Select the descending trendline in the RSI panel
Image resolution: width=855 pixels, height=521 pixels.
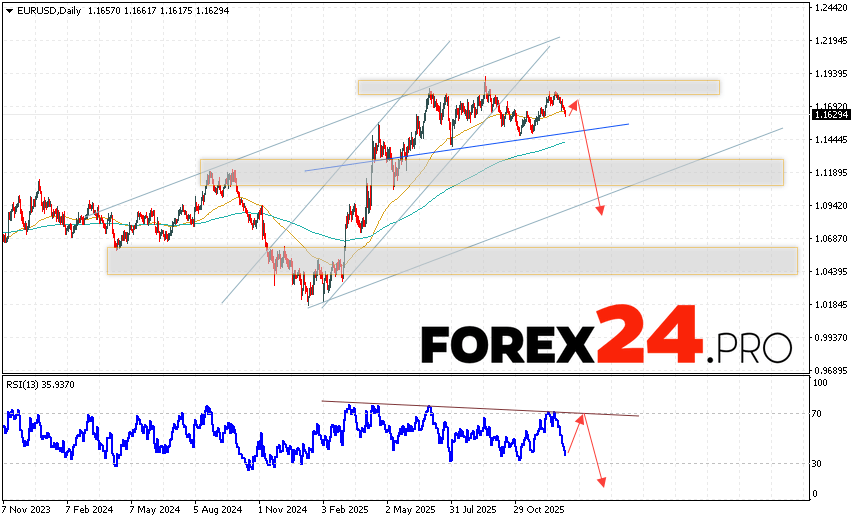480,407
